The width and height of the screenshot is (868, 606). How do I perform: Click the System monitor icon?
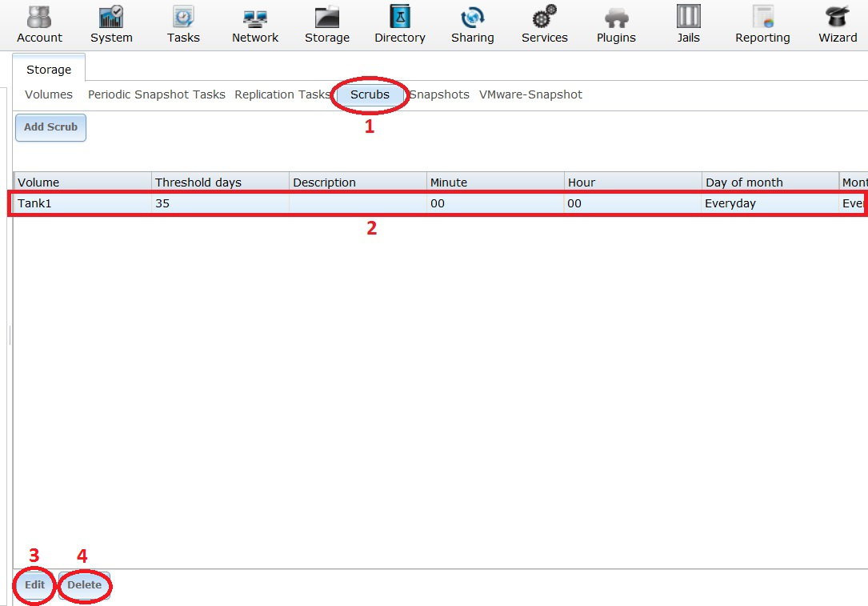click(x=111, y=18)
